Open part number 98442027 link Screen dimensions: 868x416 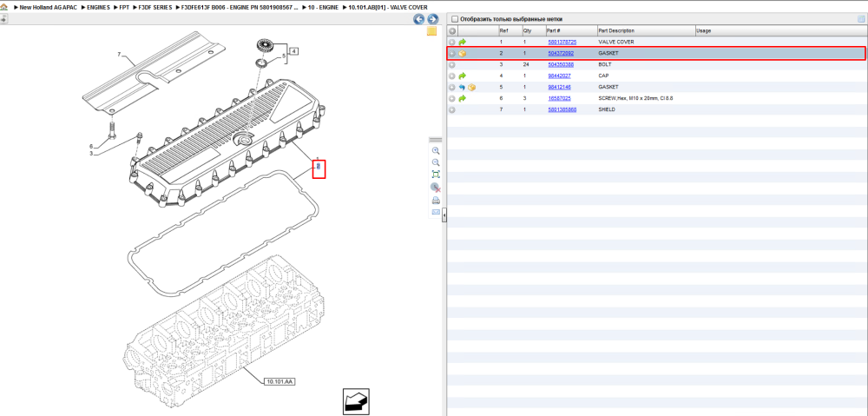click(559, 76)
